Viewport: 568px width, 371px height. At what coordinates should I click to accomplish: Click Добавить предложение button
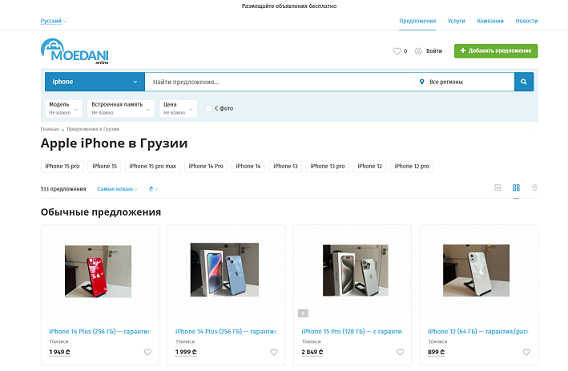496,51
